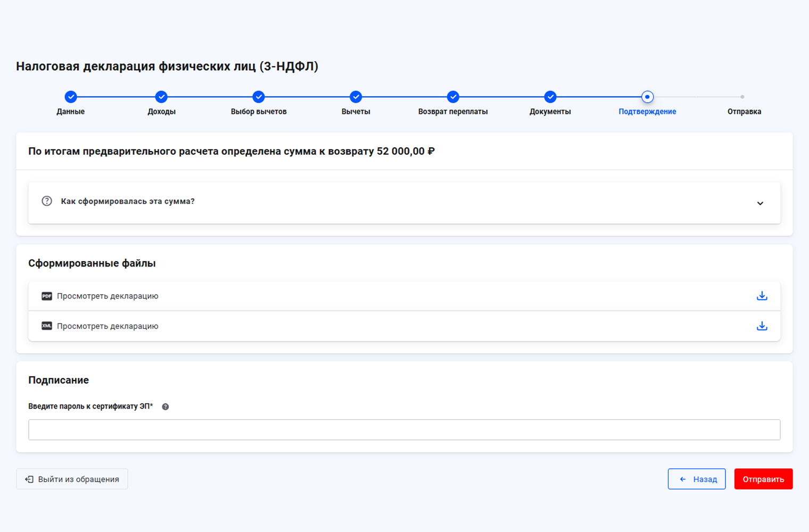Click the XML file type icon

[47, 326]
